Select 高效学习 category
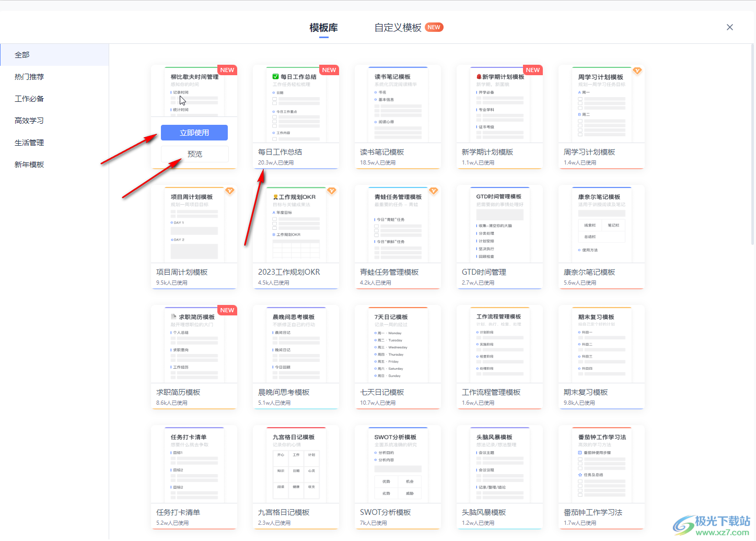Screen dimensions: 756x541 click(54, 121)
